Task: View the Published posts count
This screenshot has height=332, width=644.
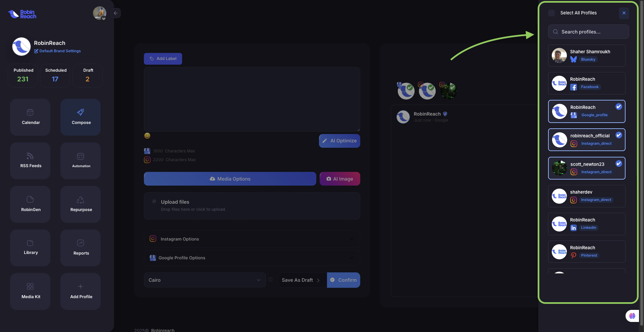Action: pyautogui.click(x=23, y=76)
